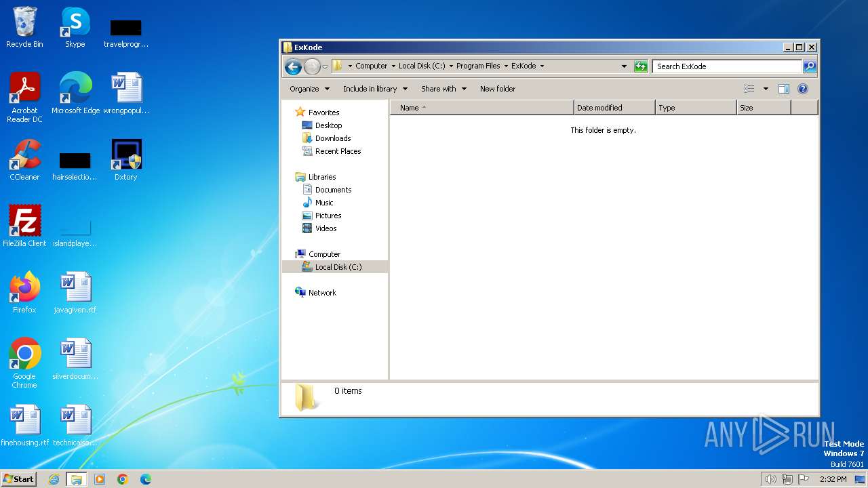The image size is (868, 488).
Task: Sort by the Size column header
Action: [x=764, y=108]
